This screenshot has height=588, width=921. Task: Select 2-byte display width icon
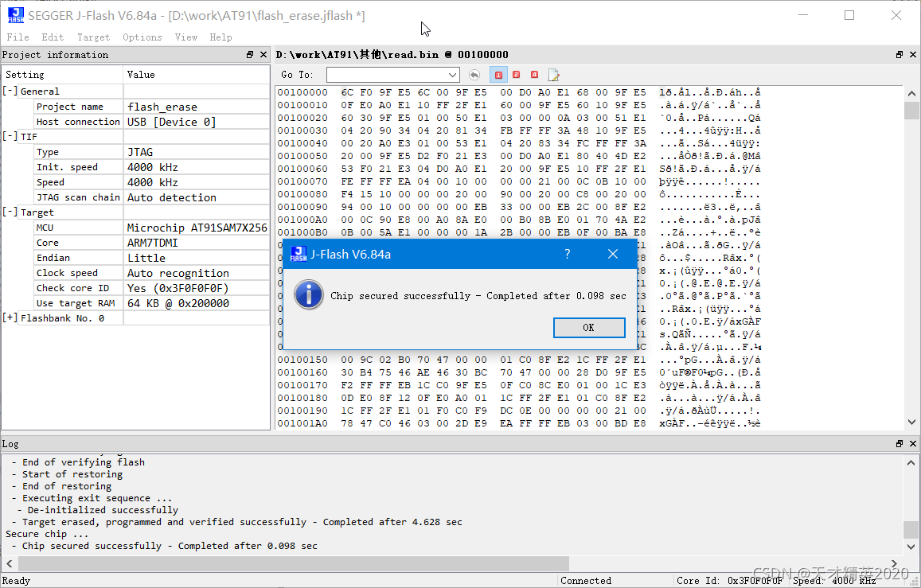point(517,75)
